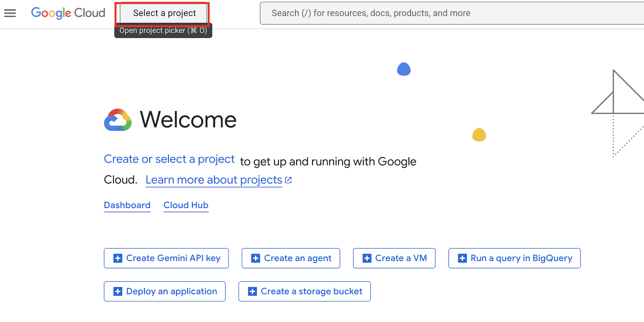Open the Cloud Hub link

pos(186,205)
